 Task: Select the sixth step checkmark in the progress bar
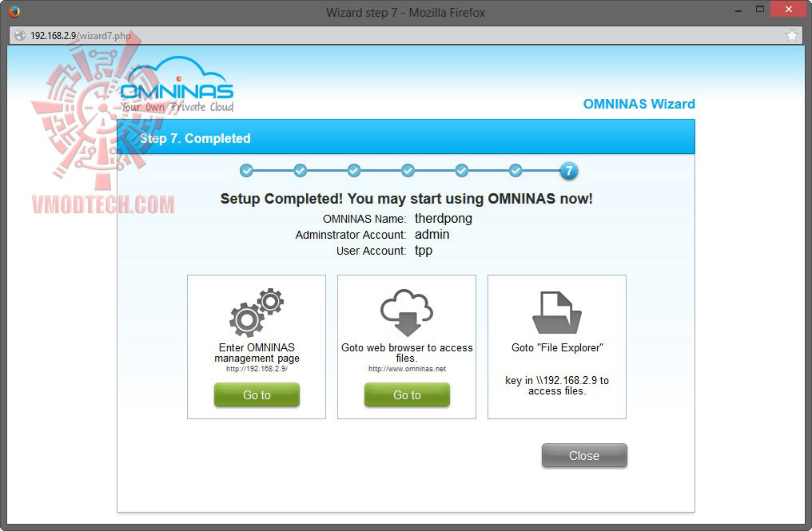515,170
